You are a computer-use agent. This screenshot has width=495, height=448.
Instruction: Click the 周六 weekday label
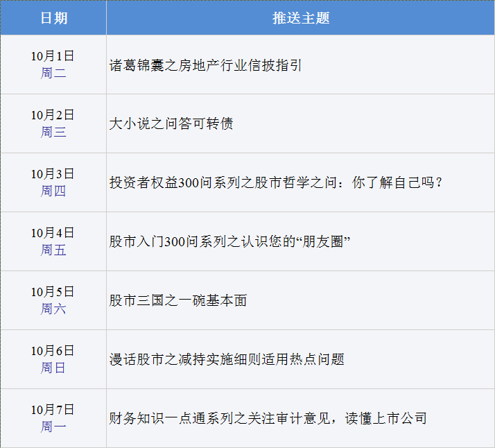pyautogui.click(x=53, y=309)
